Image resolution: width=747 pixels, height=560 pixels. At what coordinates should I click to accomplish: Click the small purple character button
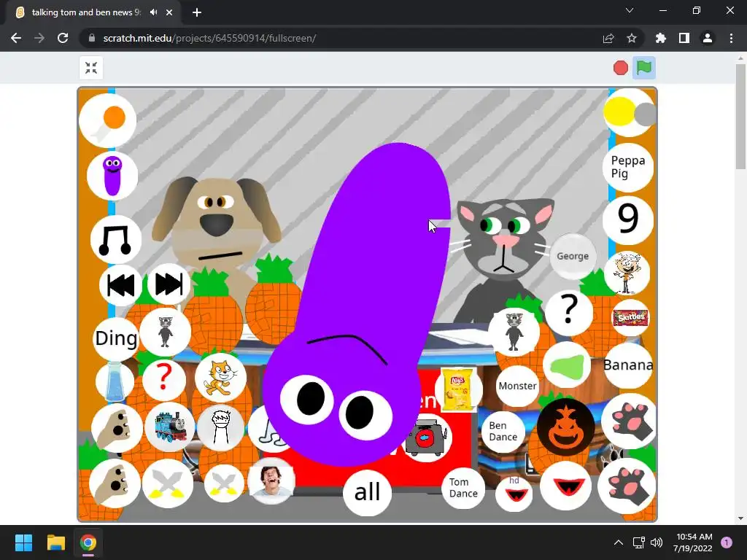pyautogui.click(x=112, y=176)
